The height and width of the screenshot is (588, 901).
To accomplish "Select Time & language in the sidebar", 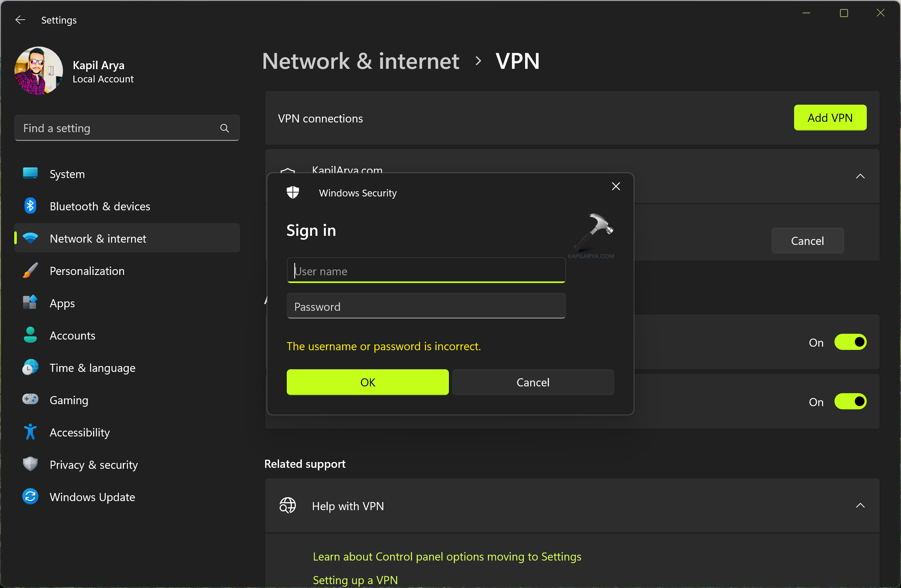I will click(x=92, y=368).
